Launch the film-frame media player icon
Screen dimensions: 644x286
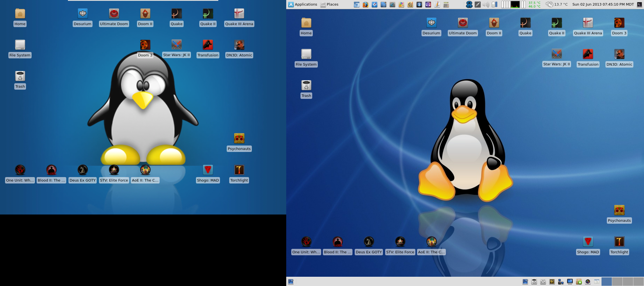pyautogui.click(x=419, y=4)
